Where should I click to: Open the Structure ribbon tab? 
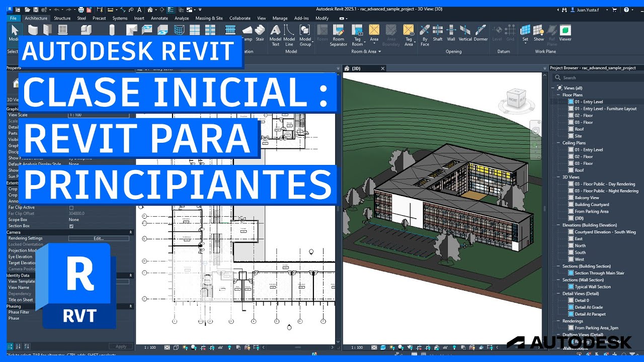coord(62,18)
